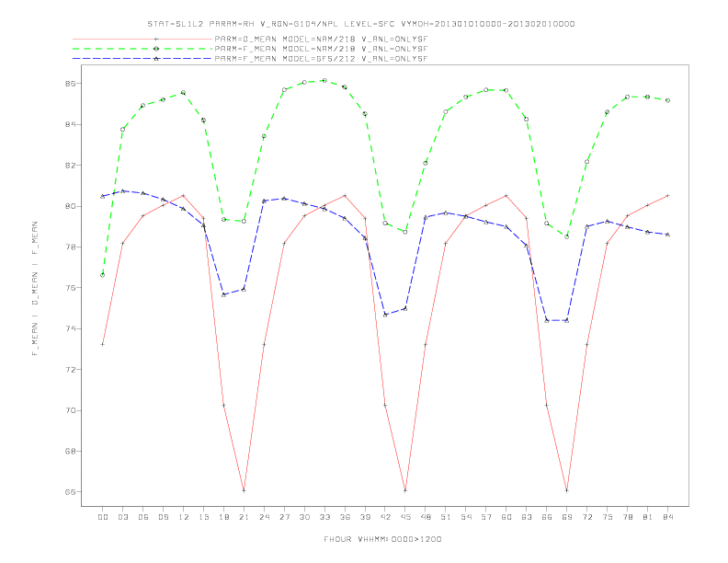The width and height of the screenshot is (728, 563).
Task: Click the x-axis tick label 60
Action: (506, 517)
